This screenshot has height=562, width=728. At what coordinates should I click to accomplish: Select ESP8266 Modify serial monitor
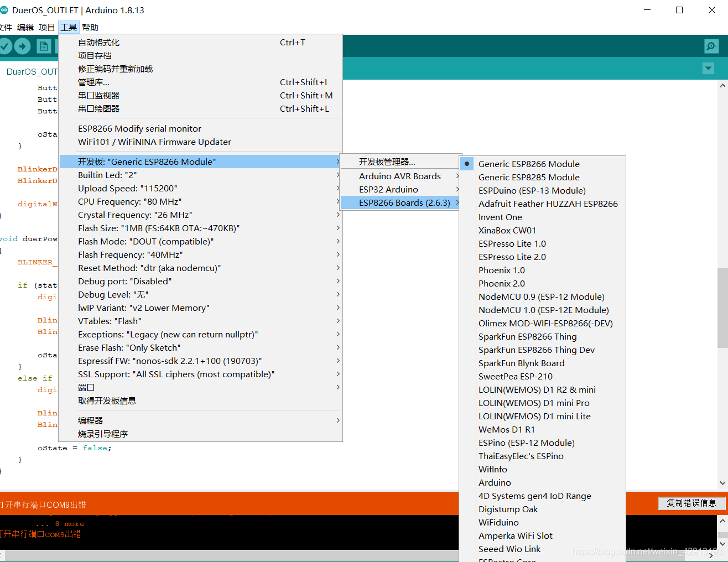(200, 128)
